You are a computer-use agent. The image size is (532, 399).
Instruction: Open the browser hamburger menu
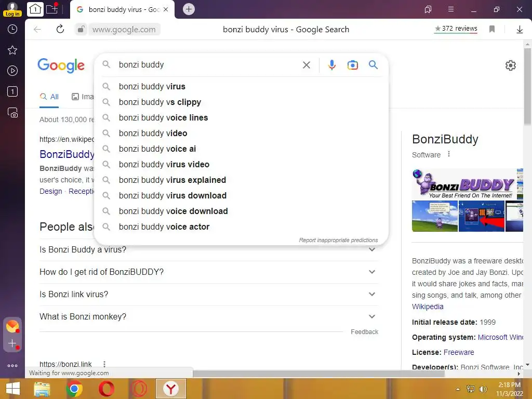point(451,9)
